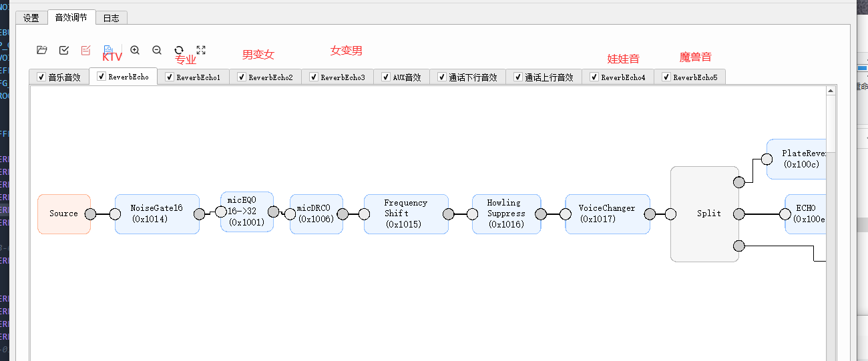Toggle the AUX音效 checkbox
Image resolution: width=868 pixels, height=361 pixels.
click(386, 77)
